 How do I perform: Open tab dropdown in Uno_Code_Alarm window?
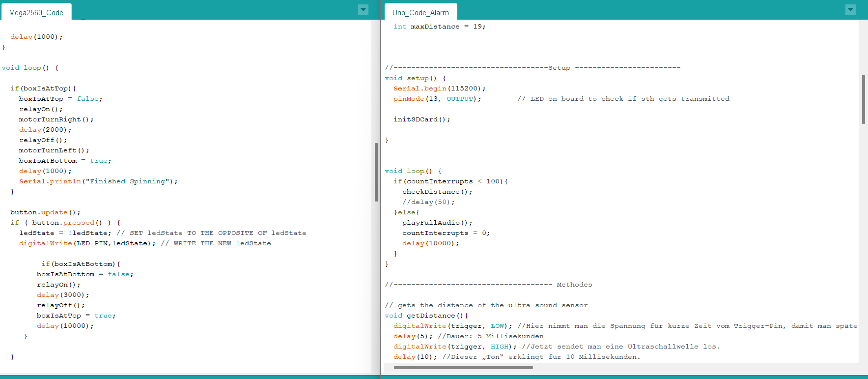(850, 9)
